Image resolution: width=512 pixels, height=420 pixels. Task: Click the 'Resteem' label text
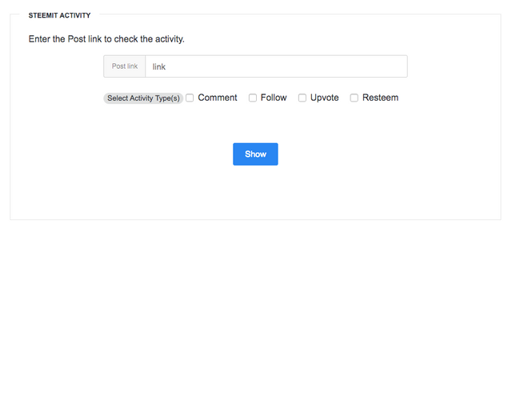click(x=380, y=98)
